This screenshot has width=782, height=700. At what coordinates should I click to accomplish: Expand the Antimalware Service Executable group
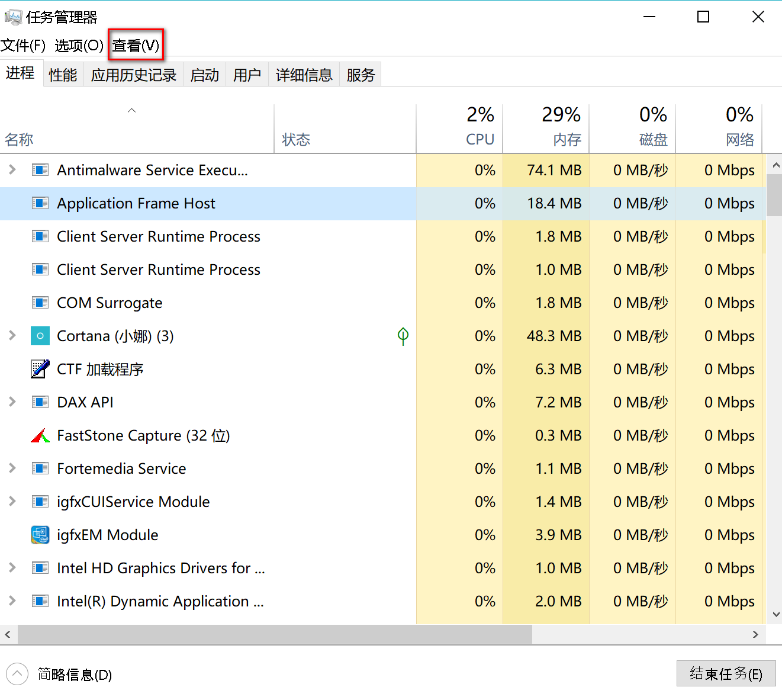coord(12,170)
